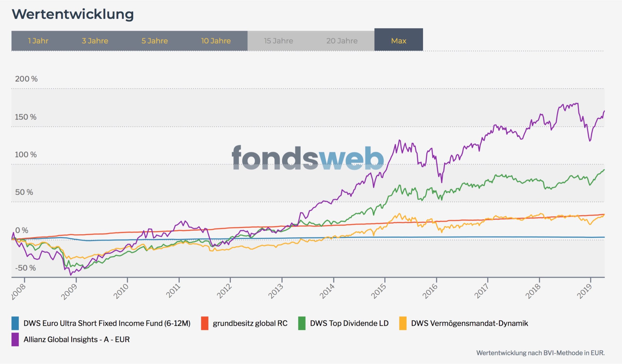Hide the DWS Top Dividende LD series
622x364 pixels.
tap(349, 323)
